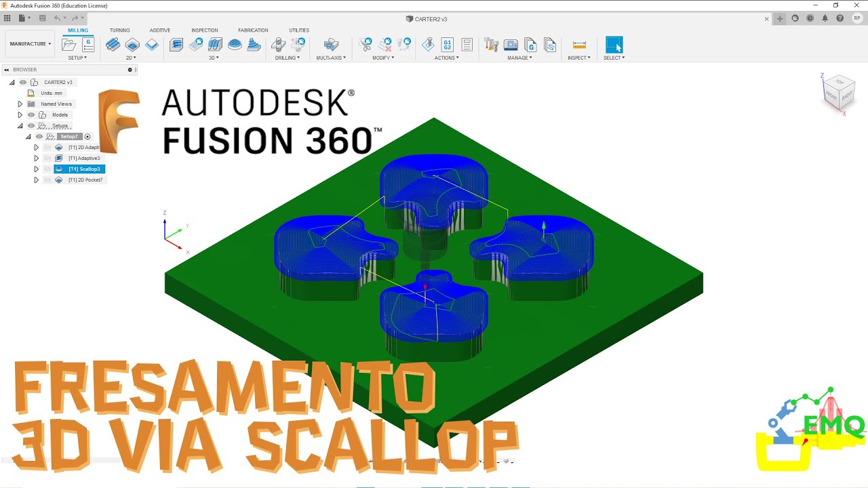868x488 pixels.
Task: Click the Replace Tool modify icon
Action: click(x=405, y=45)
